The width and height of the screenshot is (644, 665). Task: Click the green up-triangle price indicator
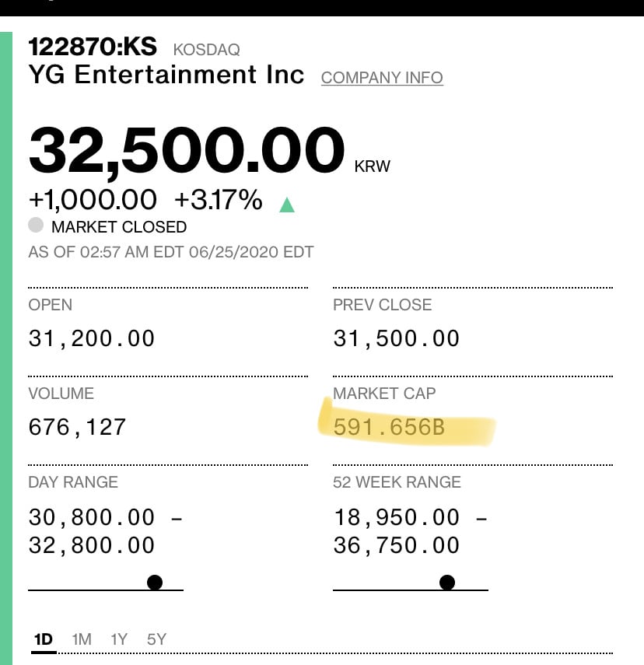tap(287, 205)
